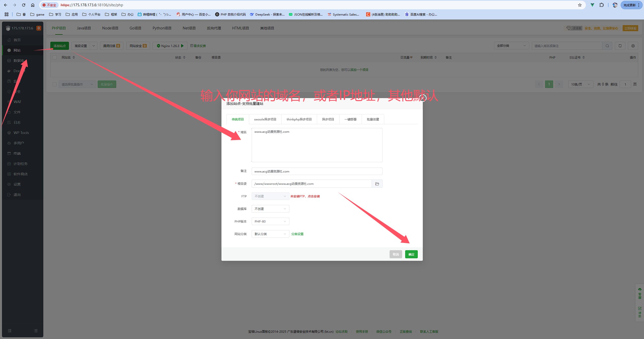The image size is (644, 339).
Task: Open the Chrome extensions puzzle icon
Action: pos(601,5)
